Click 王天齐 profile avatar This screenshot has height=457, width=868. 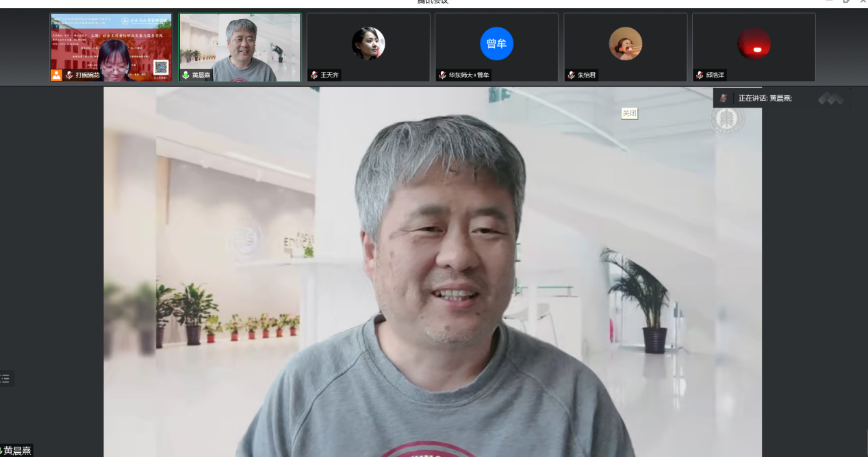pyautogui.click(x=368, y=44)
